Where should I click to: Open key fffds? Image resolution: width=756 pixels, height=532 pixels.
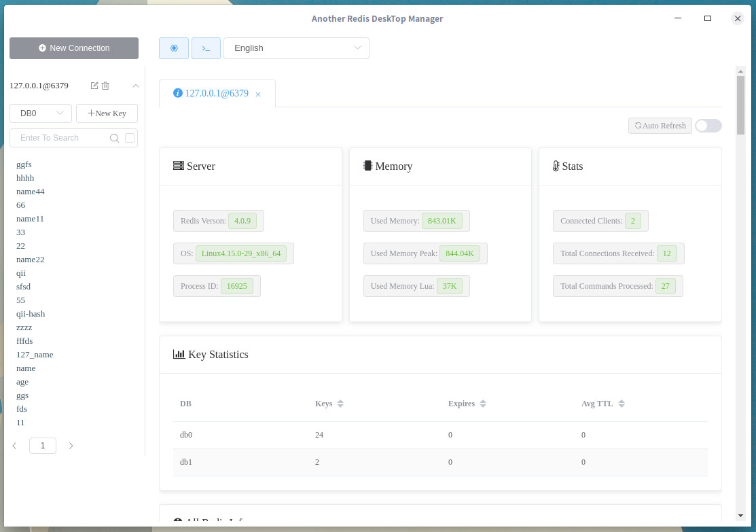tap(24, 341)
